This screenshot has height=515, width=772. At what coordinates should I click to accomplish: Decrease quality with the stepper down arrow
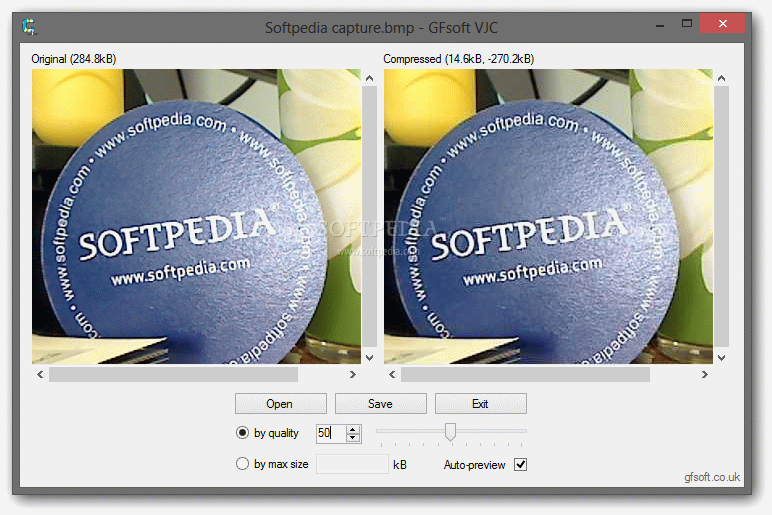coord(353,438)
